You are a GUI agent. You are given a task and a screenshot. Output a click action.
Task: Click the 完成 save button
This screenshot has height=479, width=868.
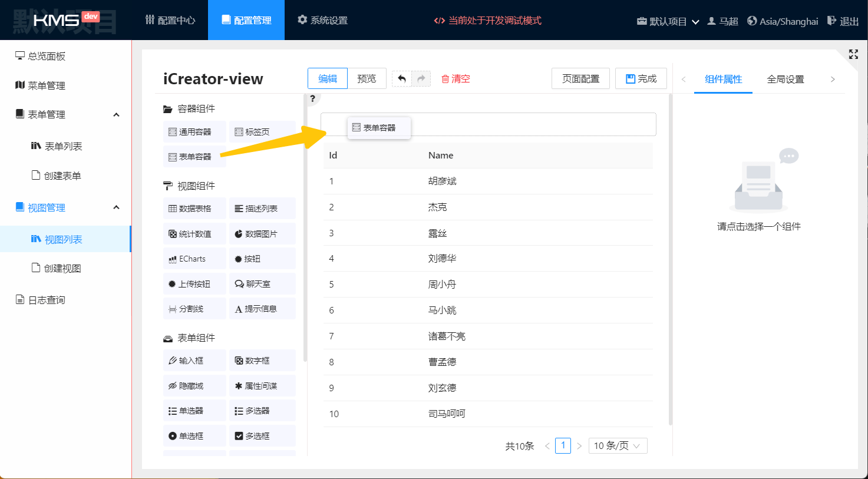tap(641, 78)
